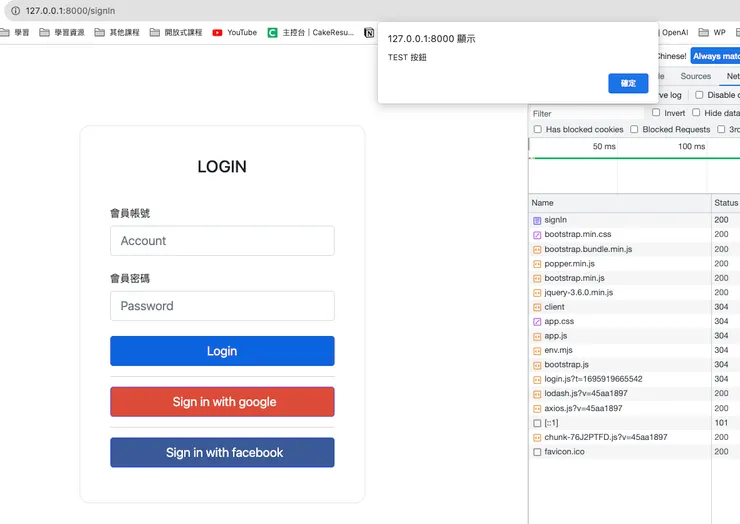
Task: Click the axios.js script icon
Action: [537, 409]
